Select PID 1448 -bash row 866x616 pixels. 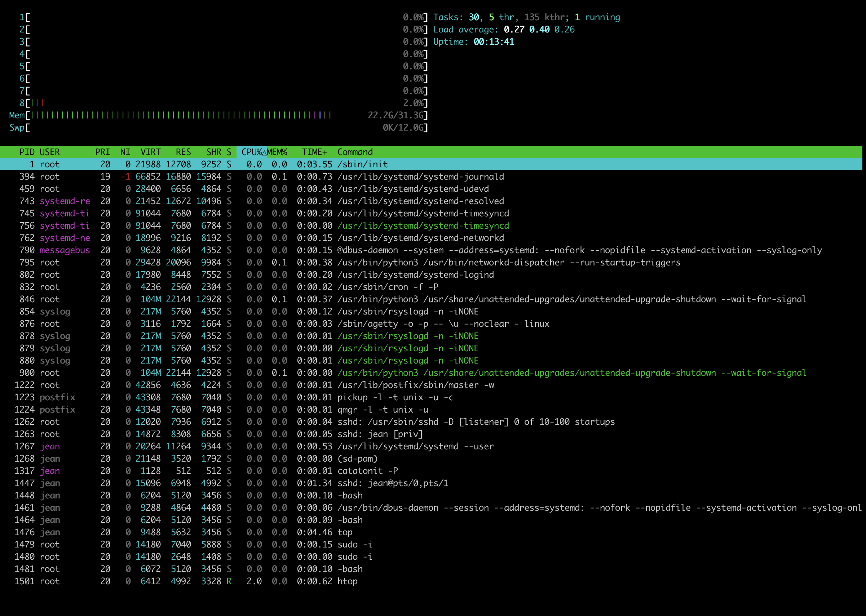(431, 496)
